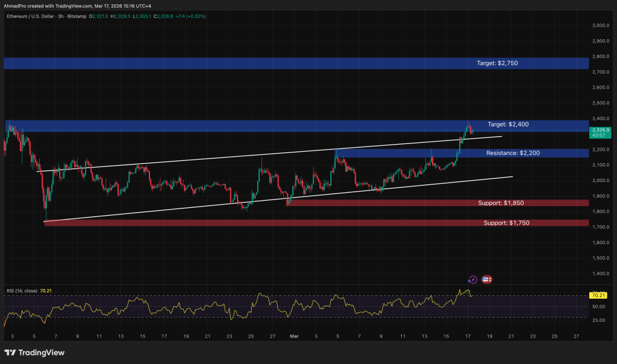617x364 pixels.
Task: Click the Mar label on the time axis
Action: point(294,336)
